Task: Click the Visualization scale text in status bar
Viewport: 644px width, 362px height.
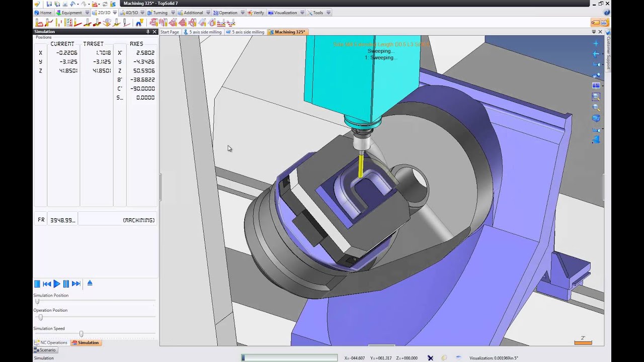Action: click(494, 358)
